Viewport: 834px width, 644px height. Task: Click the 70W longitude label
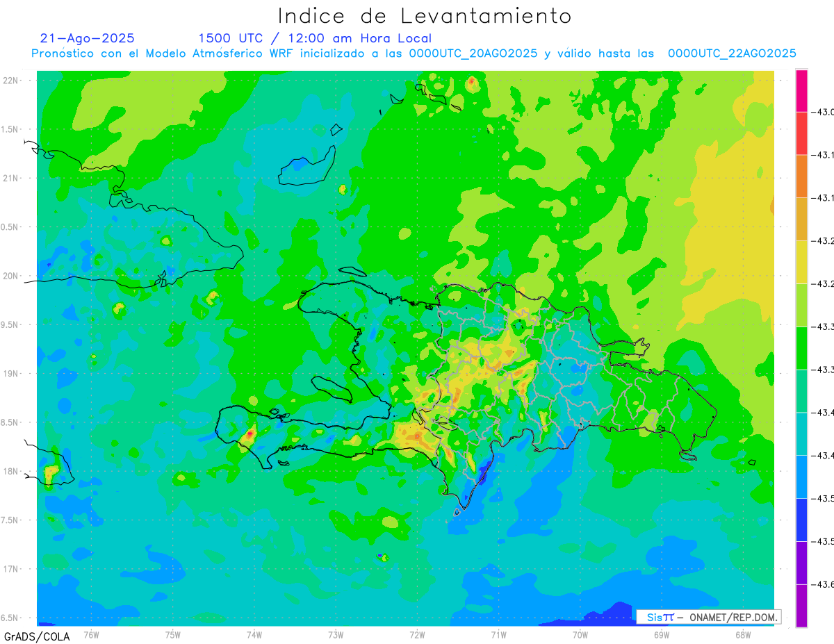[x=580, y=634]
